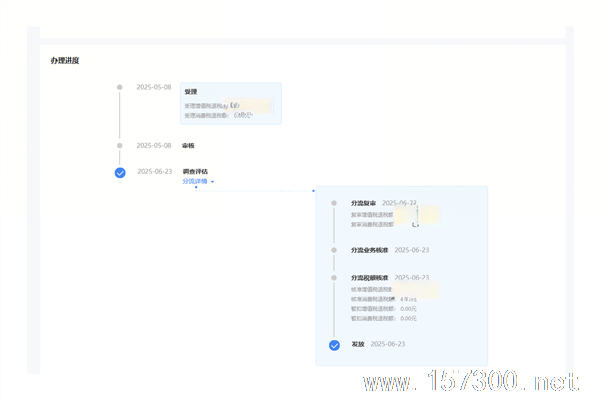Click the date 2025-05-08 beside the 受理 card
The height and width of the screenshot is (400, 600).
click(154, 87)
